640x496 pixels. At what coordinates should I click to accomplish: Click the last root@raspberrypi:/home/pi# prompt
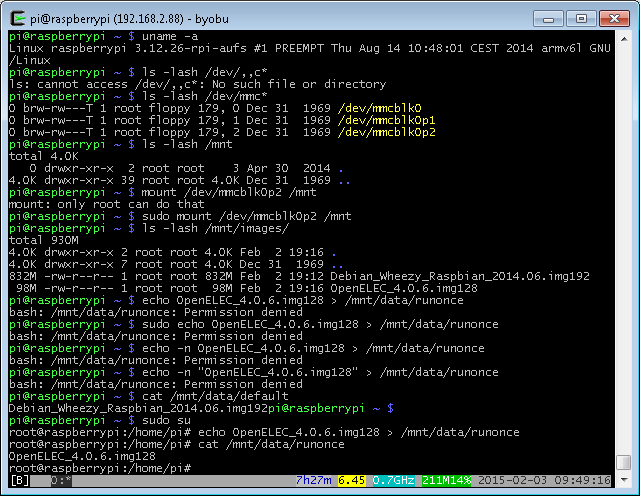click(x=100, y=468)
